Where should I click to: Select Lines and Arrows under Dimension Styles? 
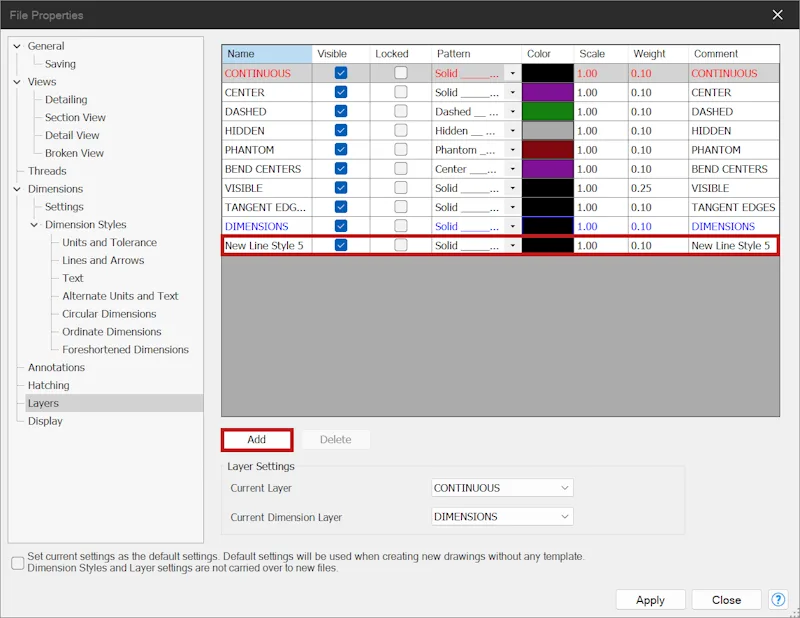coord(103,260)
